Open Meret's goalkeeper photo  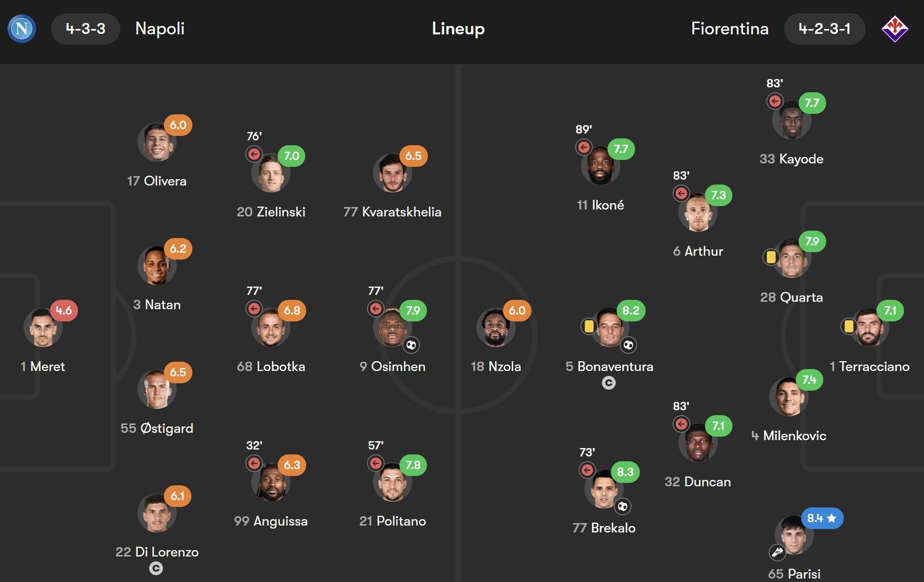coord(43,328)
